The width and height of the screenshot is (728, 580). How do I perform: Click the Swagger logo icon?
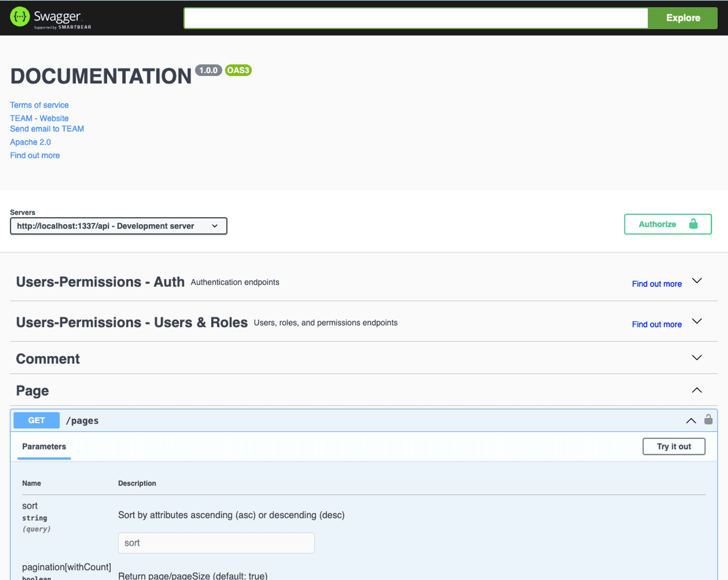point(20,17)
